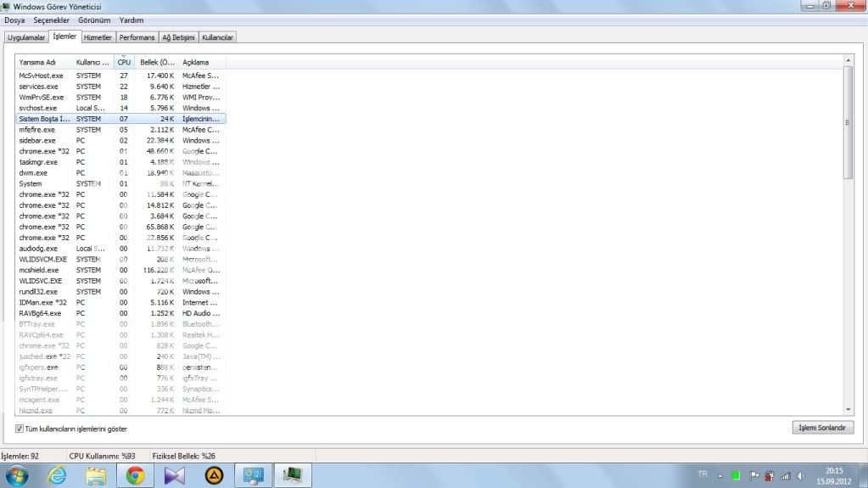Open the Seçenekler menu
Image resolution: width=868 pixels, height=488 pixels.
52,20
